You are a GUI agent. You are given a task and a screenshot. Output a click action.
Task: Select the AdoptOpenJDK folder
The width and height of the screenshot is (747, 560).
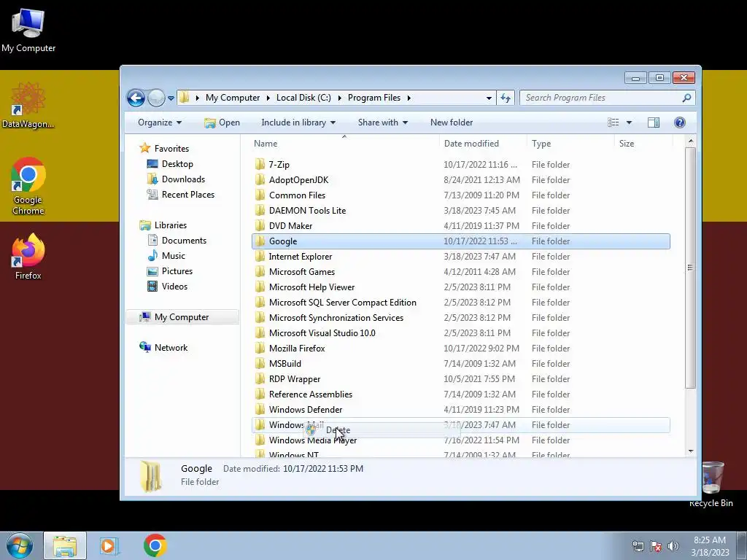[x=298, y=180]
